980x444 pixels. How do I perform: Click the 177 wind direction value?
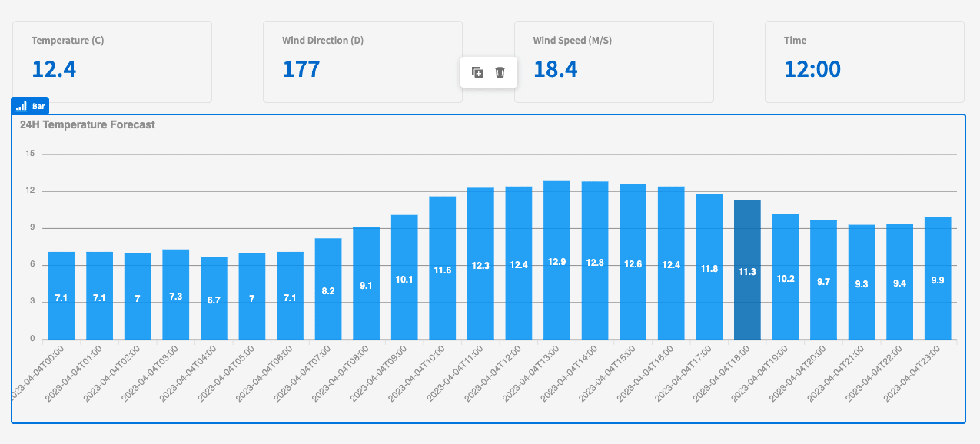coord(301,69)
